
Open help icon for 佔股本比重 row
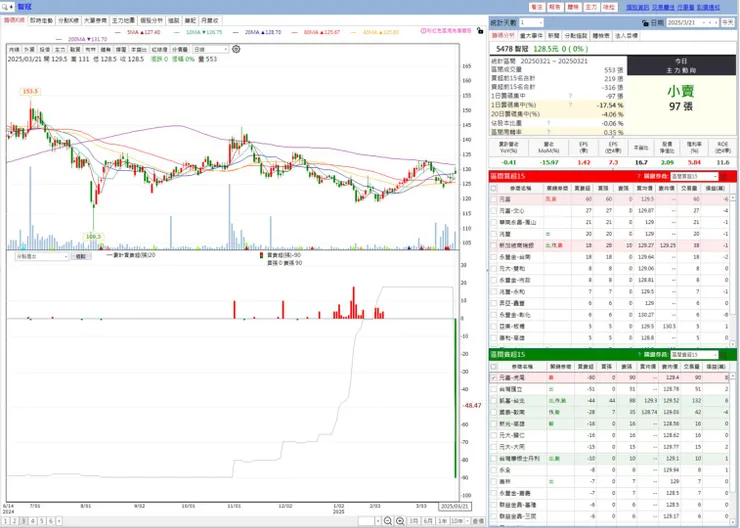tap(548, 123)
